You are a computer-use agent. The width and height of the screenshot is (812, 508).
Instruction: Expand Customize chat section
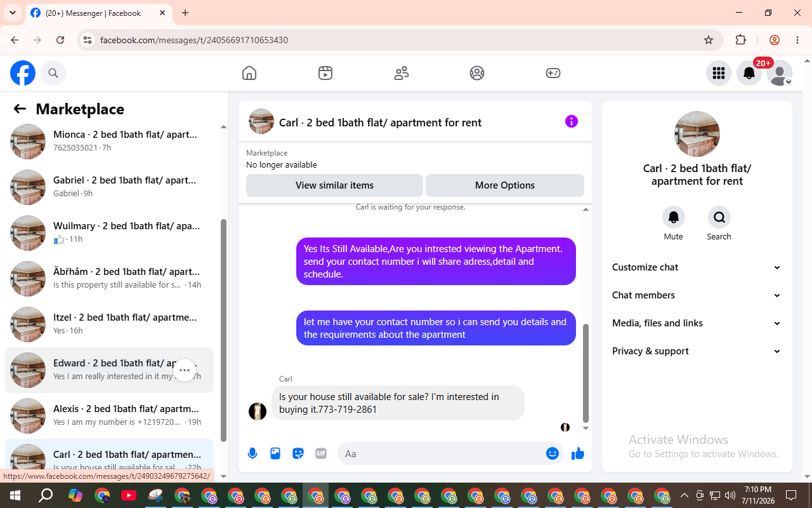tap(697, 267)
